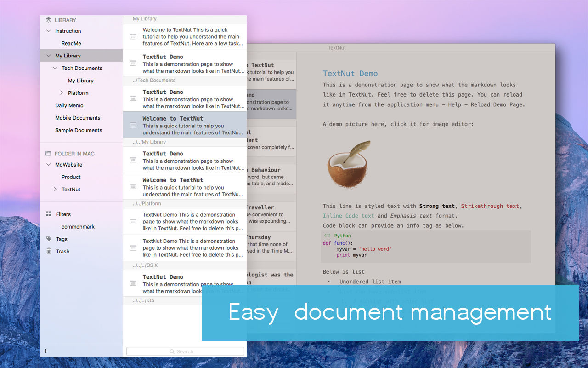Collapse the MdWebsite folder
588x368 pixels.
[x=49, y=164]
